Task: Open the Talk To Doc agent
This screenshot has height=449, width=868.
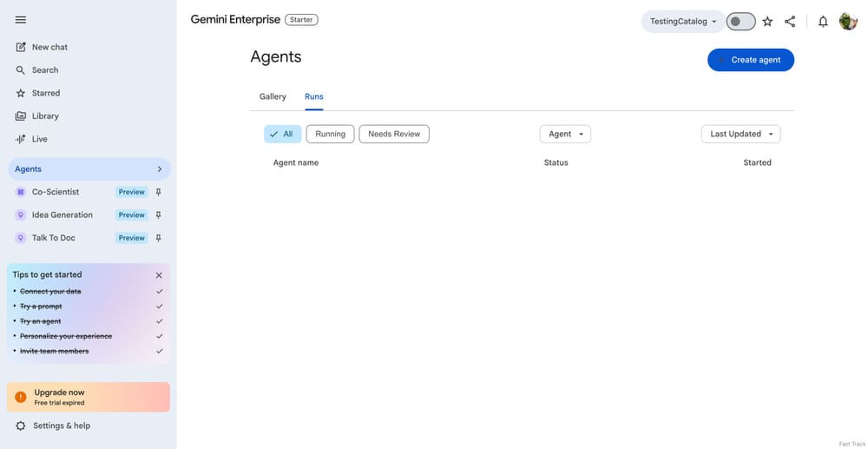Action: (x=53, y=238)
